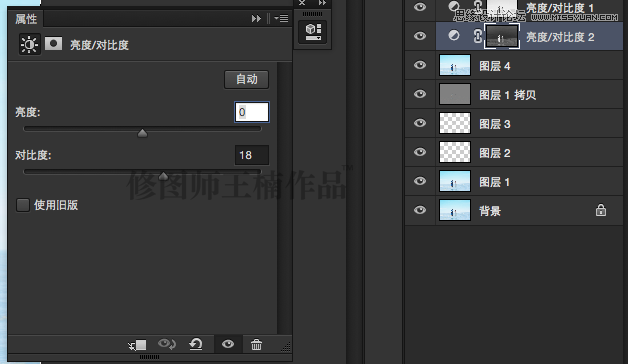Hide the 亮度/对比度 1 layer
The height and width of the screenshot is (364, 628).
pos(420,6)
